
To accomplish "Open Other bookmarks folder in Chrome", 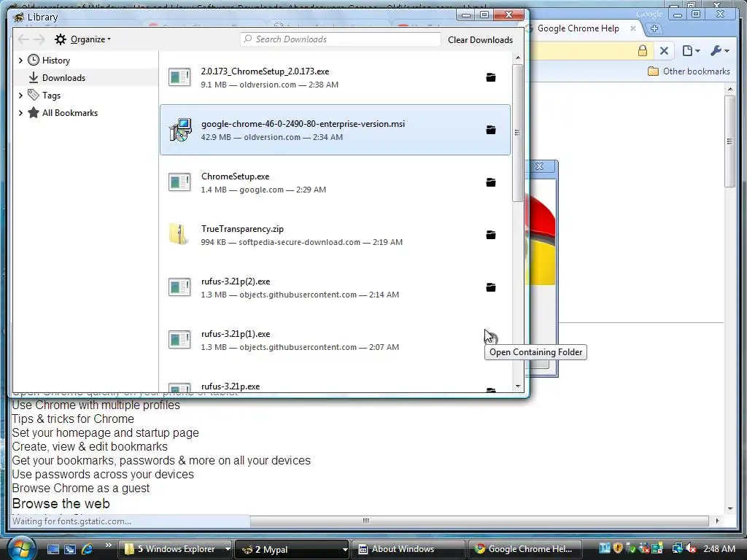I will (689, 71).
